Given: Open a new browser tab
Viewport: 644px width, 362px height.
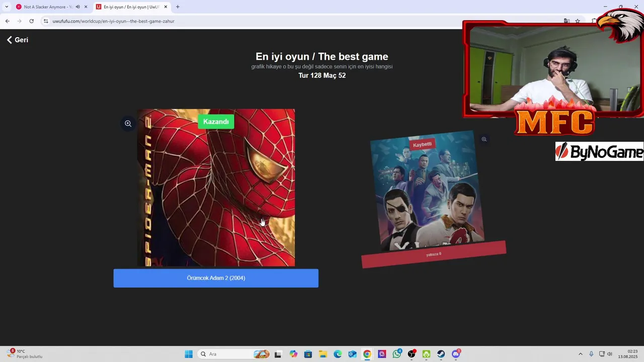Looking at the screenshot, I should [x=178, y=7].
